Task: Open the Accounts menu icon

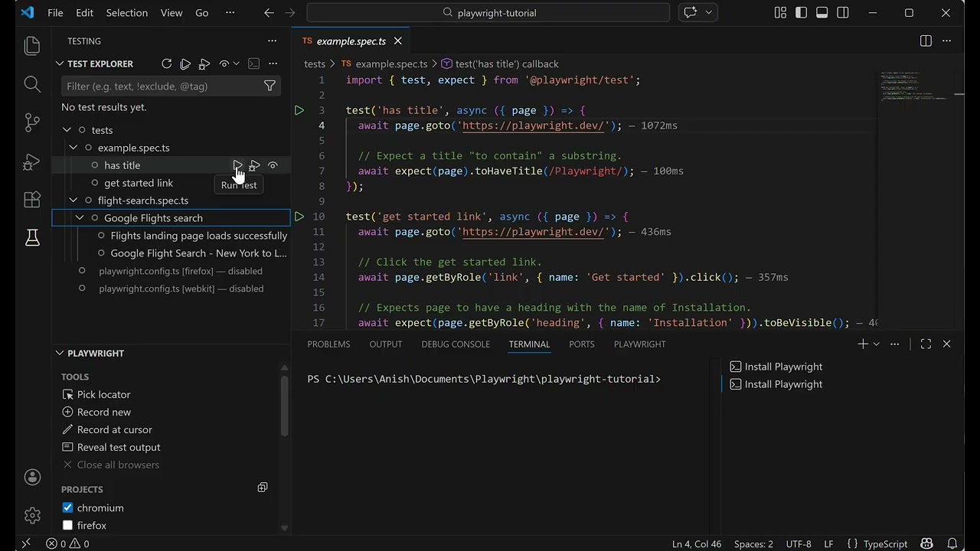Action: click(32, 477)
